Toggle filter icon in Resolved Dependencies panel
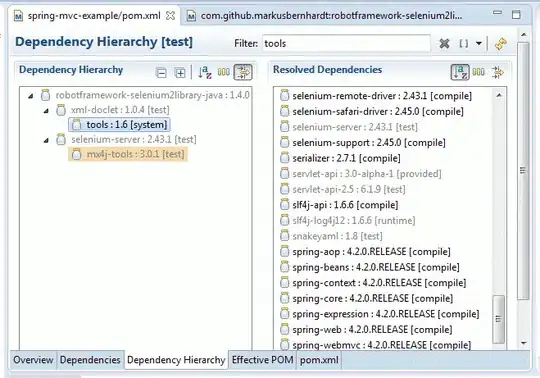540x378 pixels. (498, 72)
